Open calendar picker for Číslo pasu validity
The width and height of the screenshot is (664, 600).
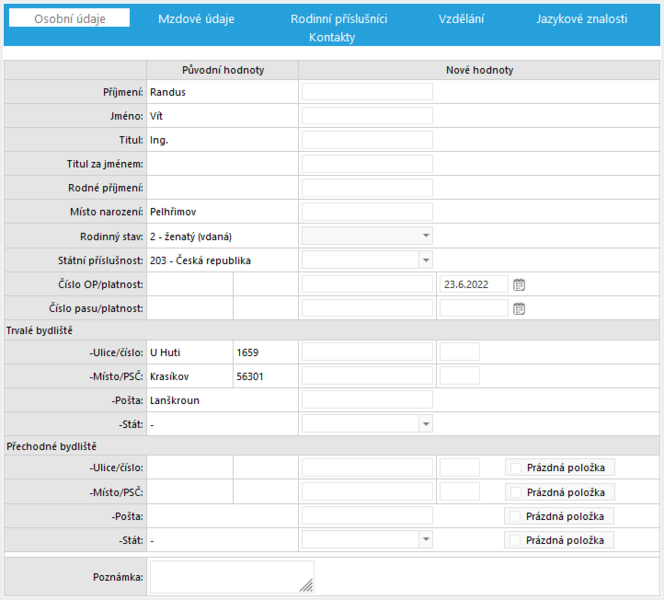pyautogui.click(x=519, y=309)
